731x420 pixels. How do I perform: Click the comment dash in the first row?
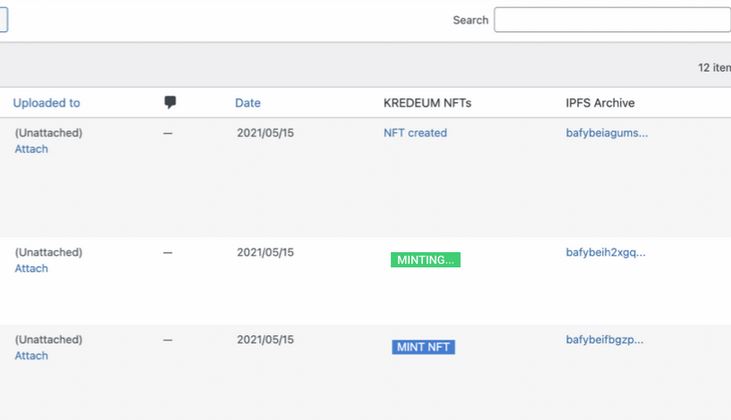tap(168, 133)
